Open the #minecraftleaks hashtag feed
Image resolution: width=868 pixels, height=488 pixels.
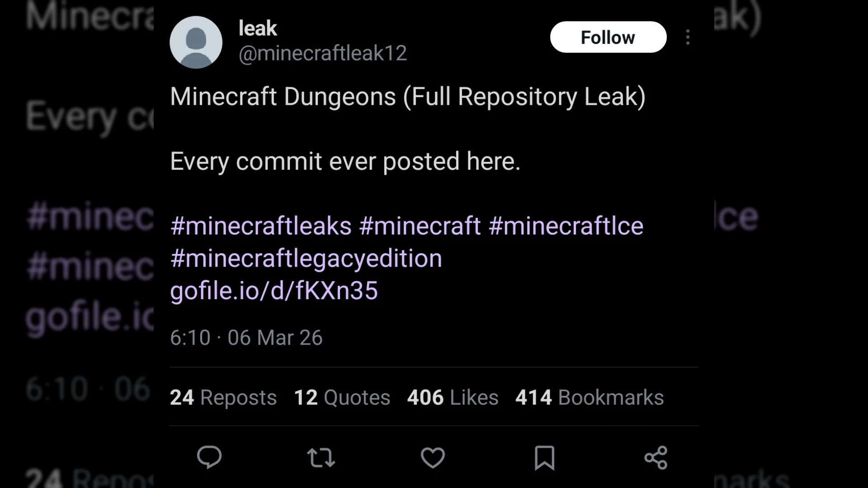coord(260,225)
